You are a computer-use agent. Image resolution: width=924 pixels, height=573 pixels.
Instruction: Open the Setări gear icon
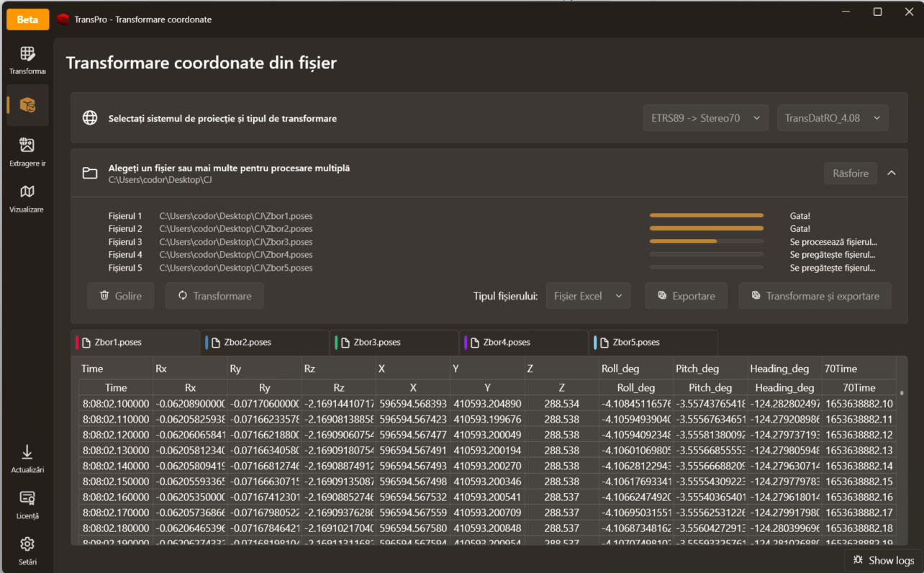tap(27, 543)
